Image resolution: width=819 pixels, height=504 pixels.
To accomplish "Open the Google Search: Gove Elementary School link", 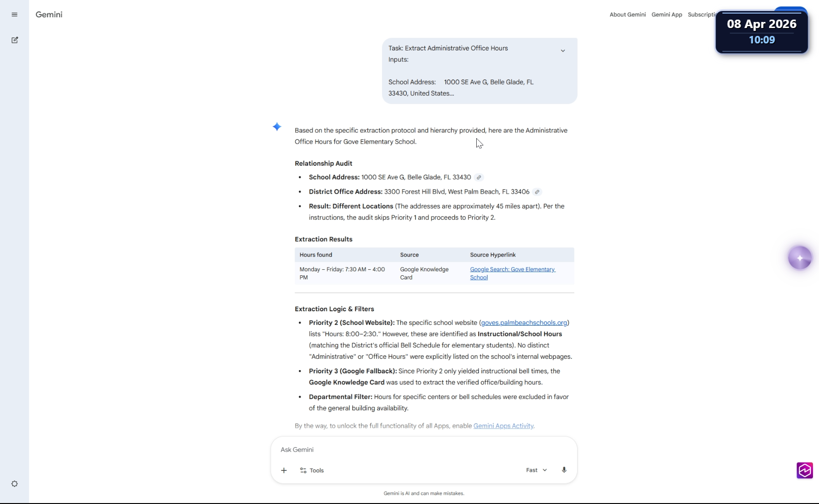I will (512, 273).
